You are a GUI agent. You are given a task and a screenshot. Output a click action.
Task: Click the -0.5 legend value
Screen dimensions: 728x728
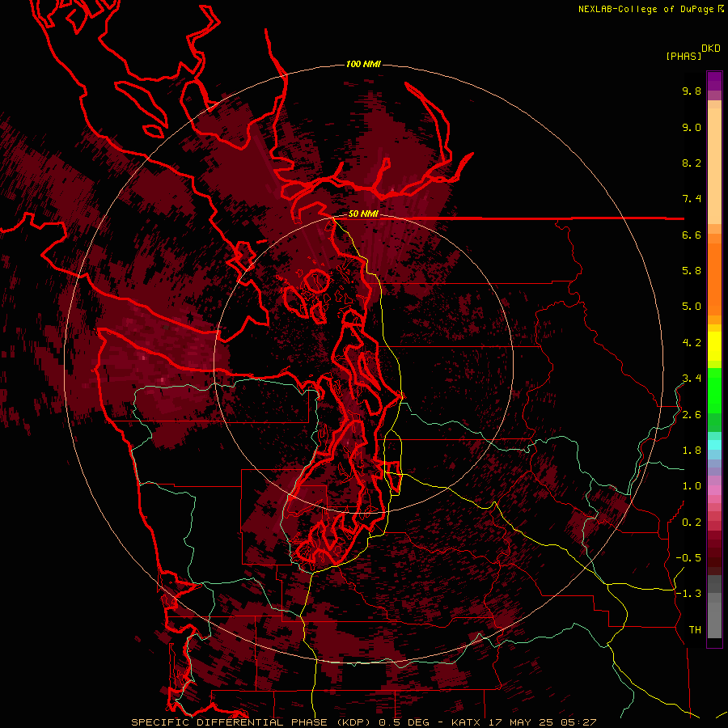click(688, 558)
